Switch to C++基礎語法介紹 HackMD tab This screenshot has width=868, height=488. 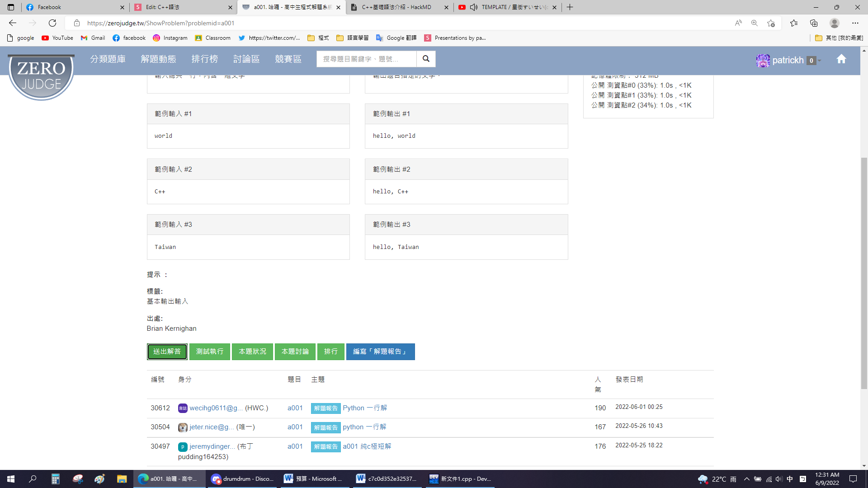[x=396, y=7]
